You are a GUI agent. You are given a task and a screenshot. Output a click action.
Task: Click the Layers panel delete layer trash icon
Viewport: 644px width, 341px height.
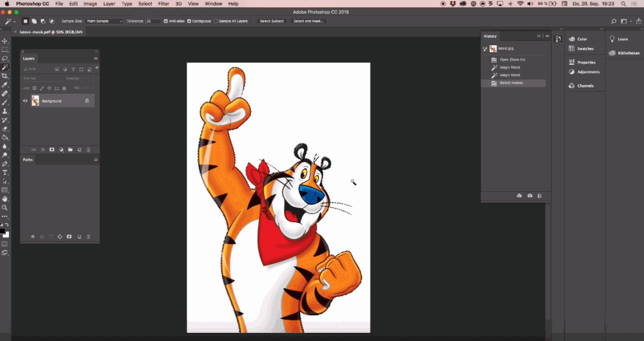tap(88, 150)
